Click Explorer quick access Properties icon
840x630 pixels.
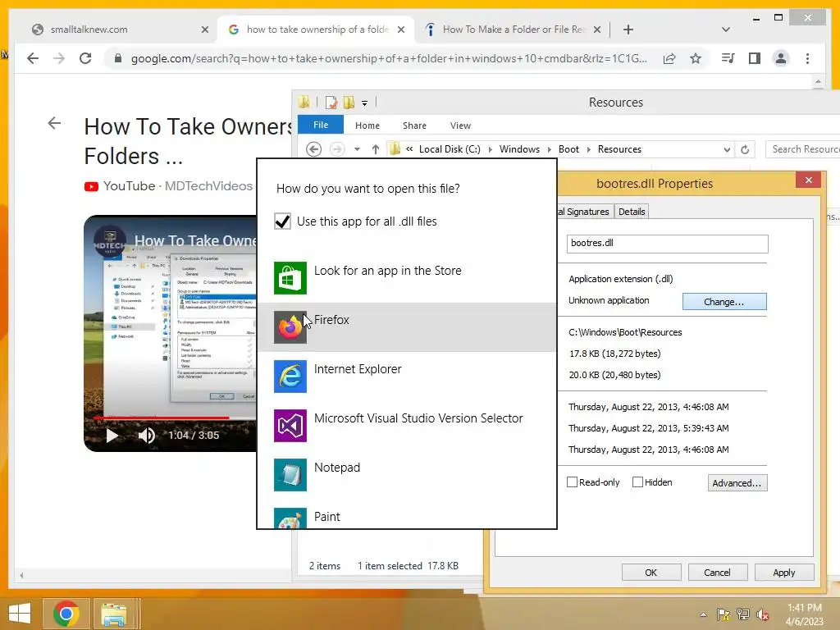pos(331,102)
